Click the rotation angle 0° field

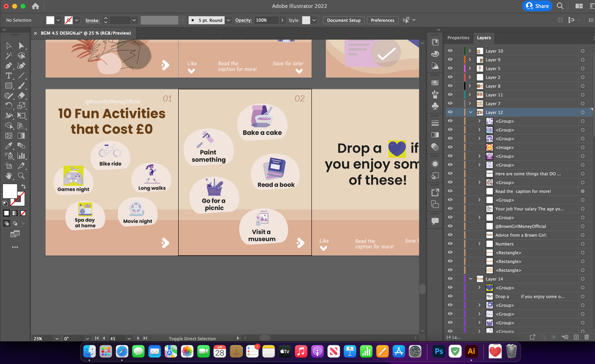73,338
